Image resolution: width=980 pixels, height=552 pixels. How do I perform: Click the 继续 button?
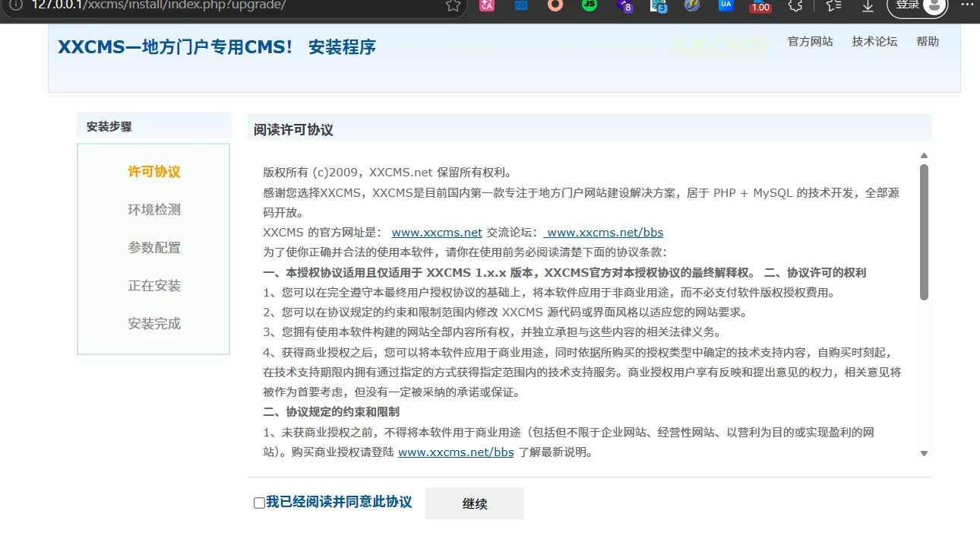click(x=475, y=503)
